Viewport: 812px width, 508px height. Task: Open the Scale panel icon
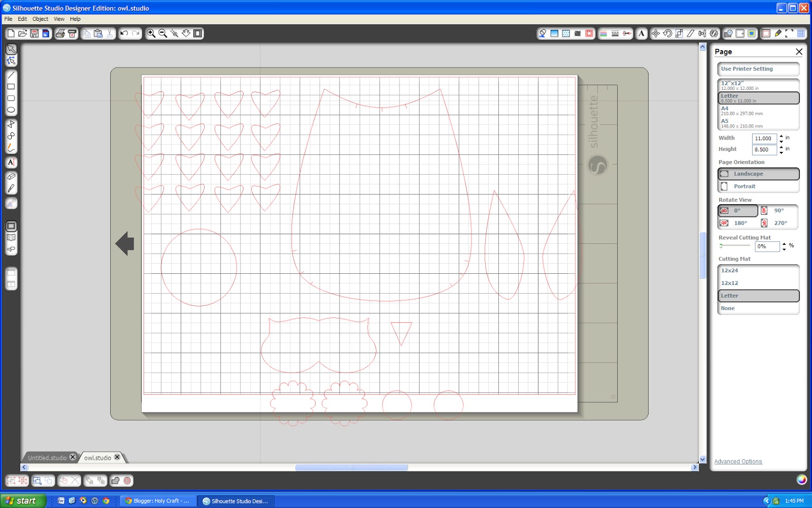[x=679, y=34]
